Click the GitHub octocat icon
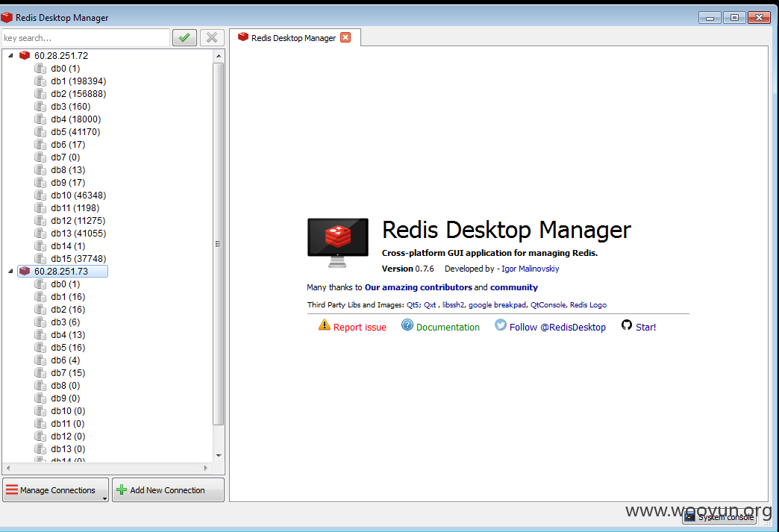 point(627,325)
